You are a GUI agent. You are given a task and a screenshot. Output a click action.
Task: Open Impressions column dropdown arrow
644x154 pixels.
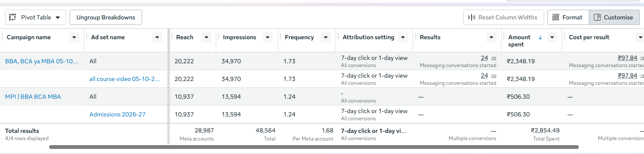tap(268, 38)
